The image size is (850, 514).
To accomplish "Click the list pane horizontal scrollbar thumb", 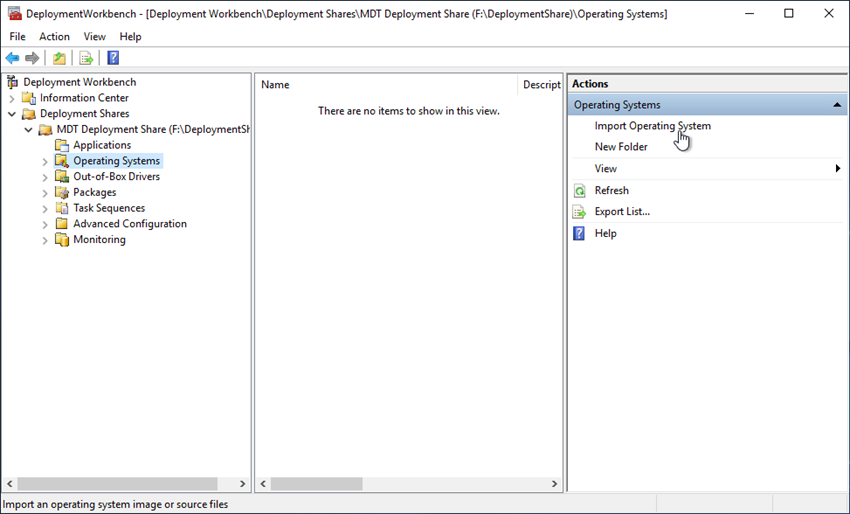I will pos(317,484).
